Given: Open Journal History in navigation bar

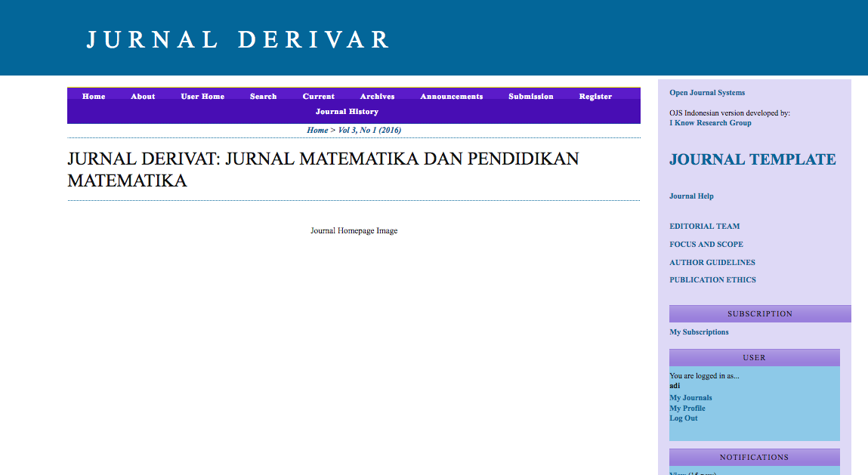Looking at the screenshot, I should pos(347,112).
